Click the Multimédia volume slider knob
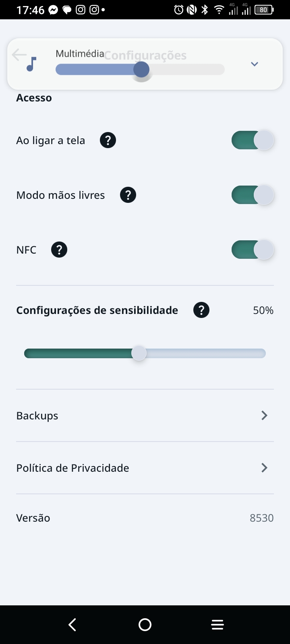The width and height of the screenshot is (290, 644). coord(141,70)
